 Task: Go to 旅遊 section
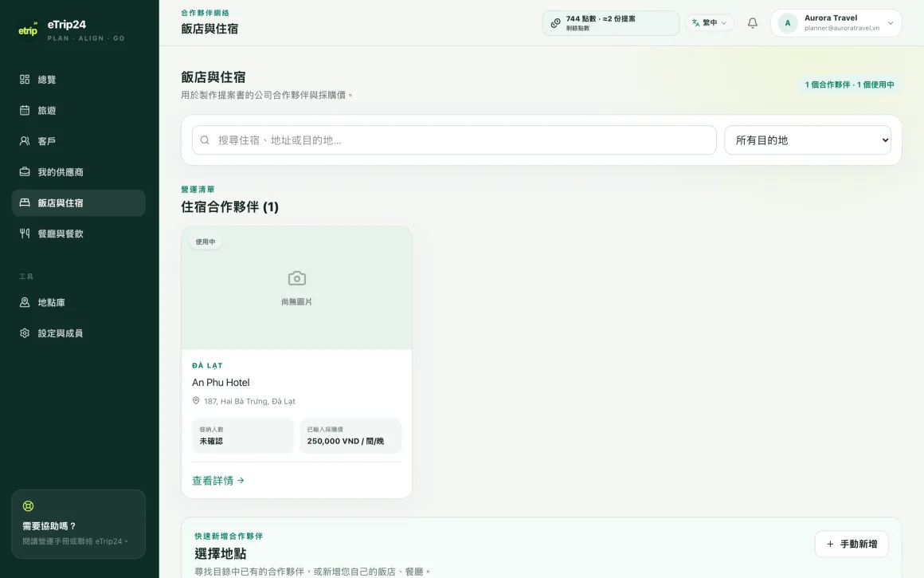coord(78,110)
